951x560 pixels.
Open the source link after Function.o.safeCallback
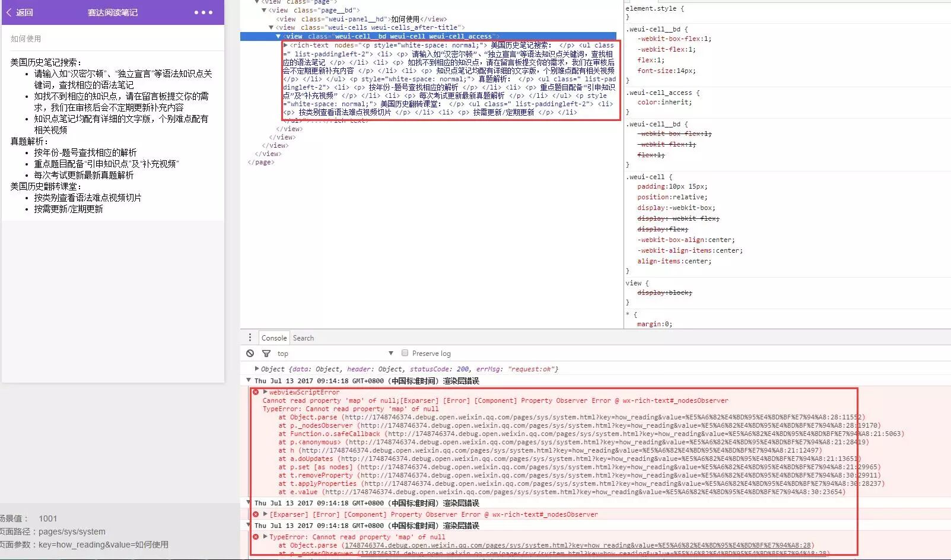[645, 434]
